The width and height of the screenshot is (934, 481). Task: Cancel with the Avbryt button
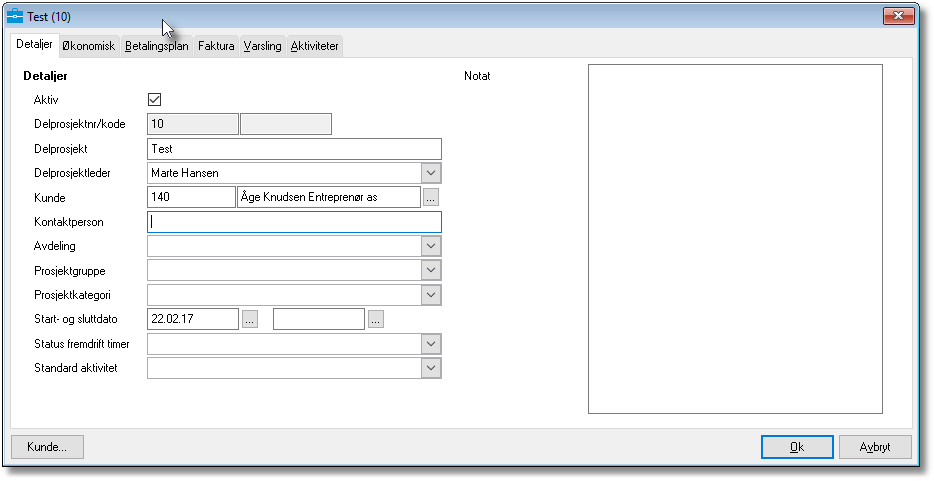point(875,447)
